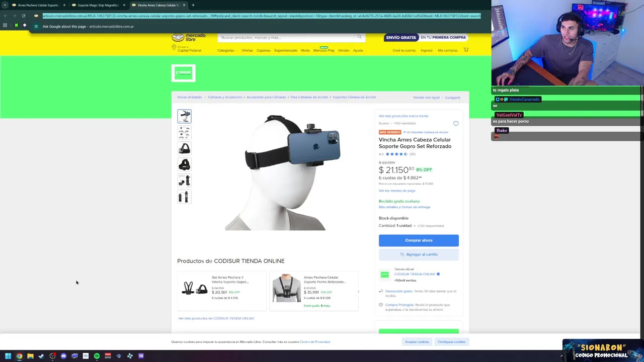Image resolution: width=644 pixels, height=362 pixels.
Task: Open the Moda section
Action: [x=305, y=50]
